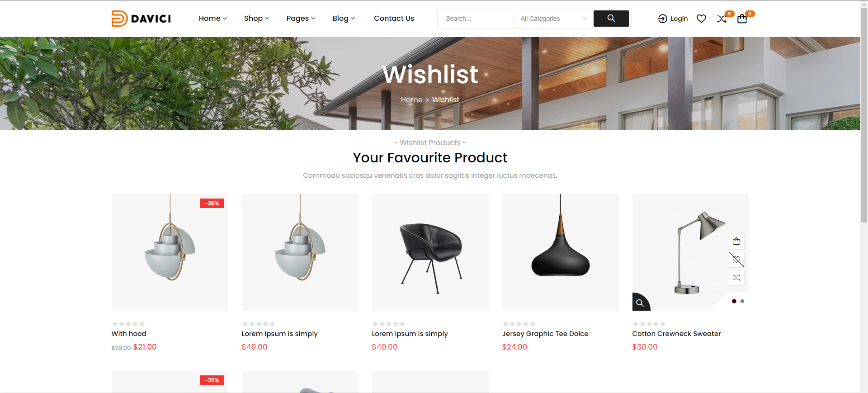Click the Davici logo

(x=141, y=19)
